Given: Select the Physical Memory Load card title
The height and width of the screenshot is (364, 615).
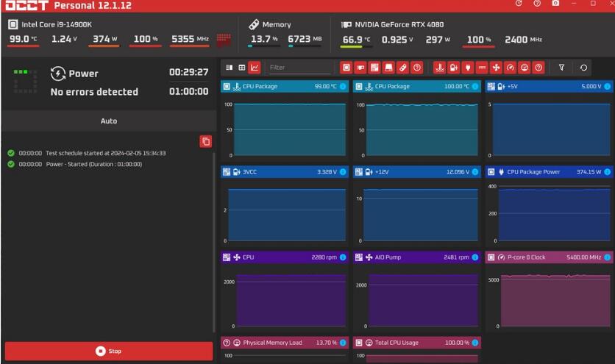Looking at the screenshot, I should click(x=273, y=343).
